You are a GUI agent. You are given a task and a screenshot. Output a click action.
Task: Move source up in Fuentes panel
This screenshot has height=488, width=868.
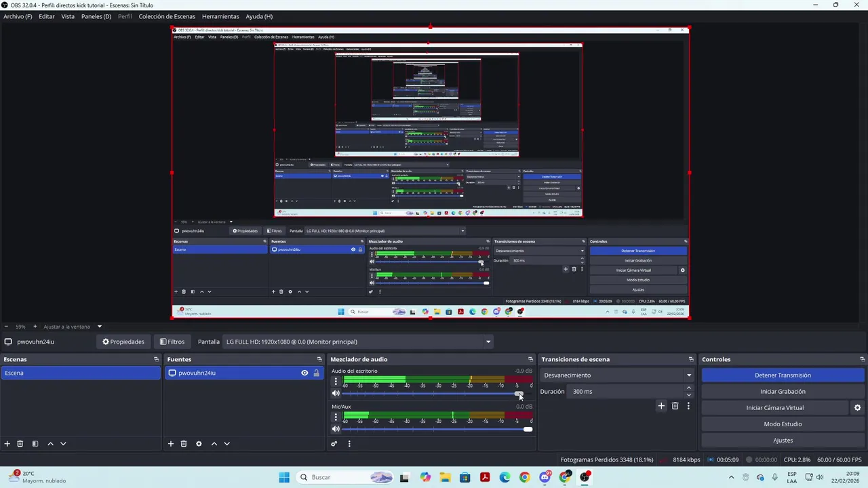point(214,444)
